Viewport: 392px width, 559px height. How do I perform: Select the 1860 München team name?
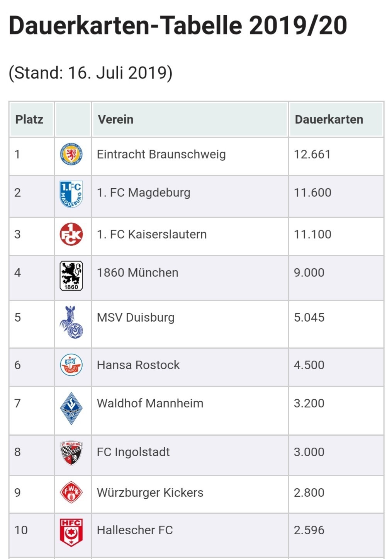[x=137, y=273]
